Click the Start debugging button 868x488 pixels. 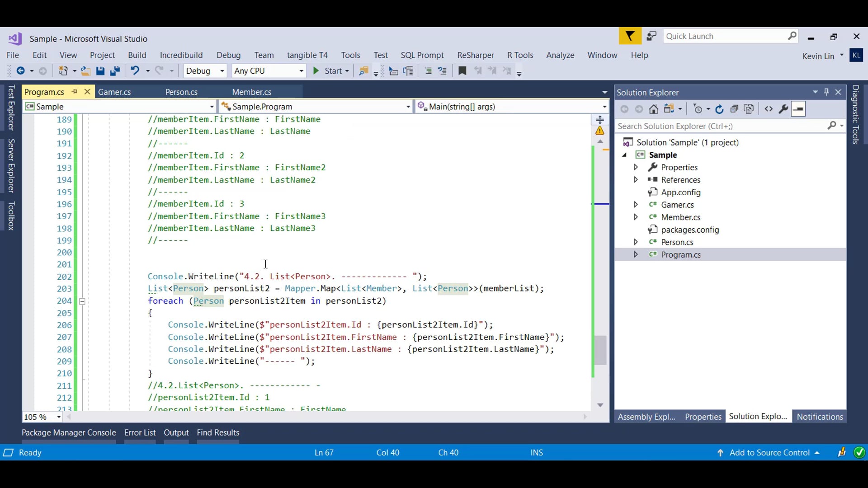pyautogui.click(x=329, y=71)
